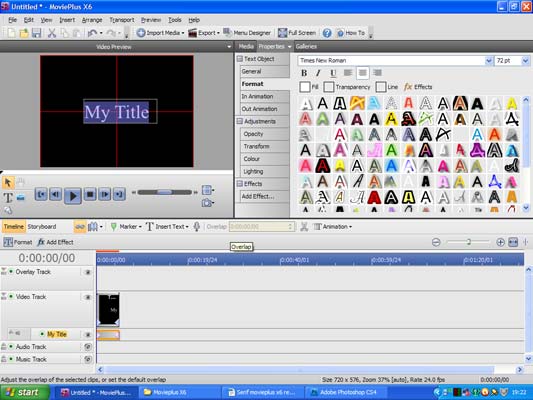Open a project with the folder icon
533x400 pixels.
(x=24, y=33)
